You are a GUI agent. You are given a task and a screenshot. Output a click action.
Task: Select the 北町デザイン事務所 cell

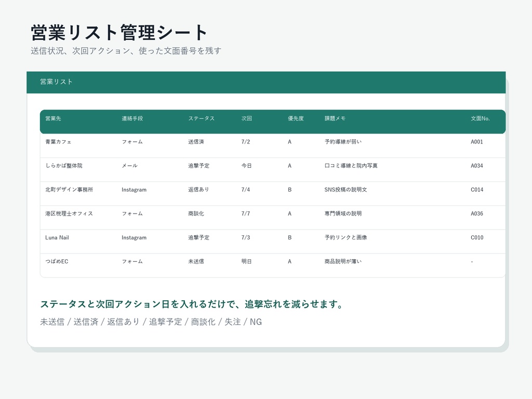[x=69, y=190]
